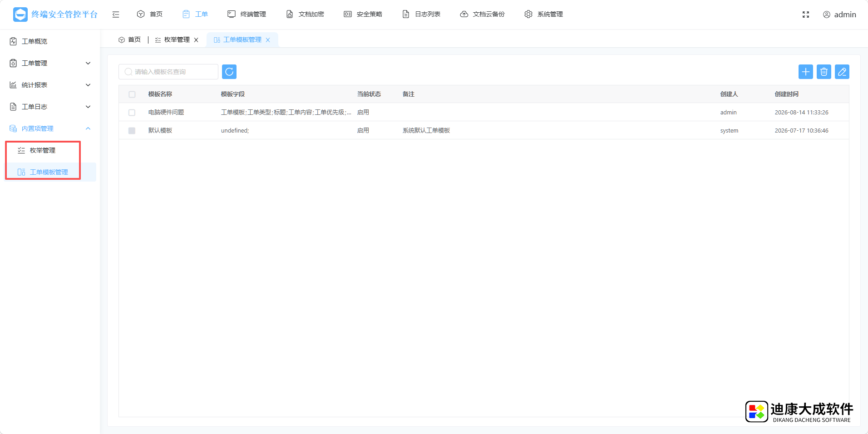Expand the 工单日志 sidebar chevron

[x=88, y=107]
